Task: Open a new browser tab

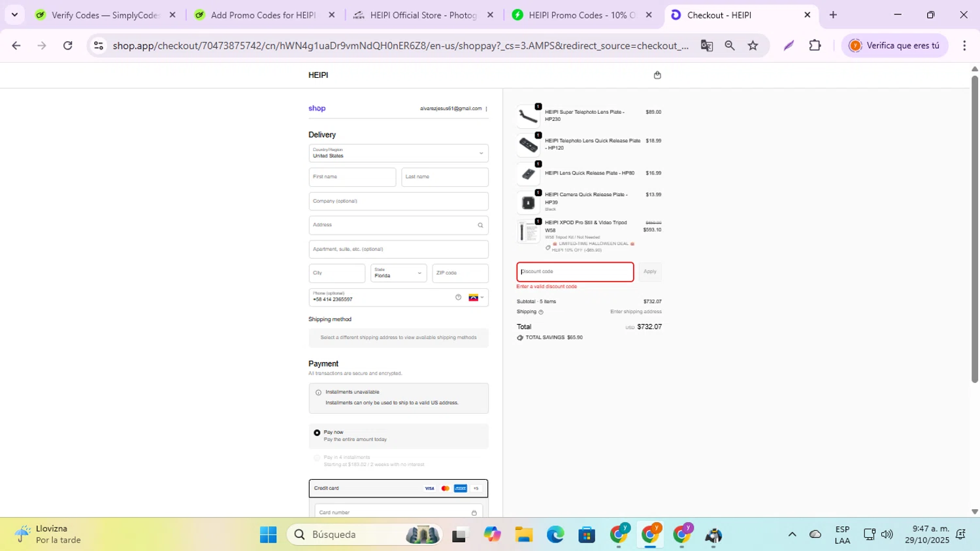Action: pyautogui.click(x=833, y=14)
